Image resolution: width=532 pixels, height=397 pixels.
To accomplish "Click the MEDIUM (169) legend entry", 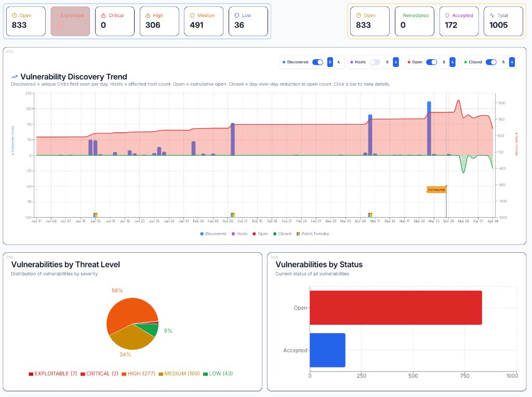I will click(179, 374).
